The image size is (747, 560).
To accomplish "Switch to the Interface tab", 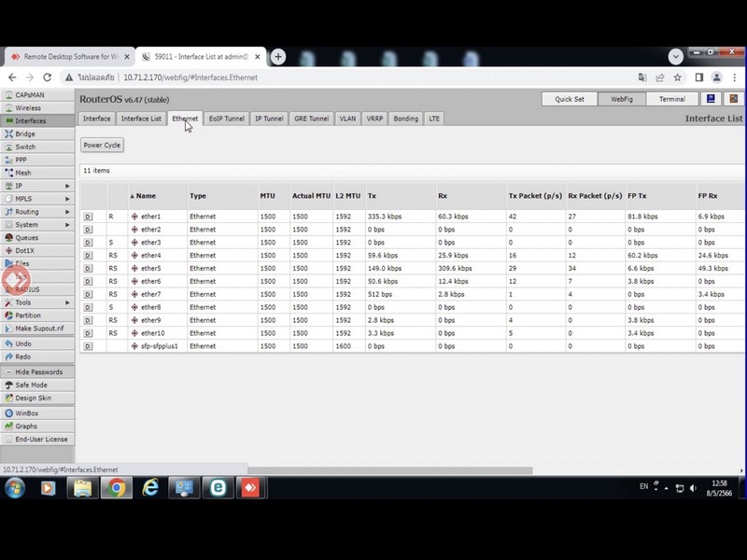I will point(97,119).
